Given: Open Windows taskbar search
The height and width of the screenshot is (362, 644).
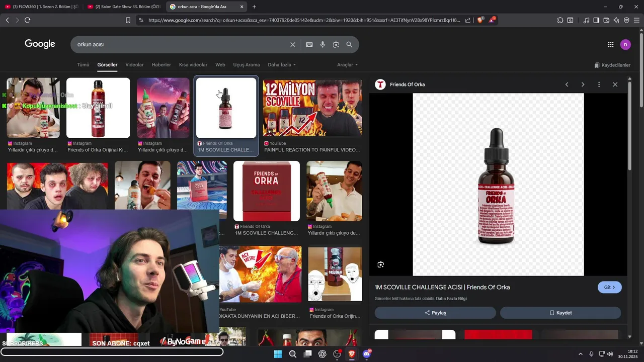Looking at the screenshot, I should point(293,354).
